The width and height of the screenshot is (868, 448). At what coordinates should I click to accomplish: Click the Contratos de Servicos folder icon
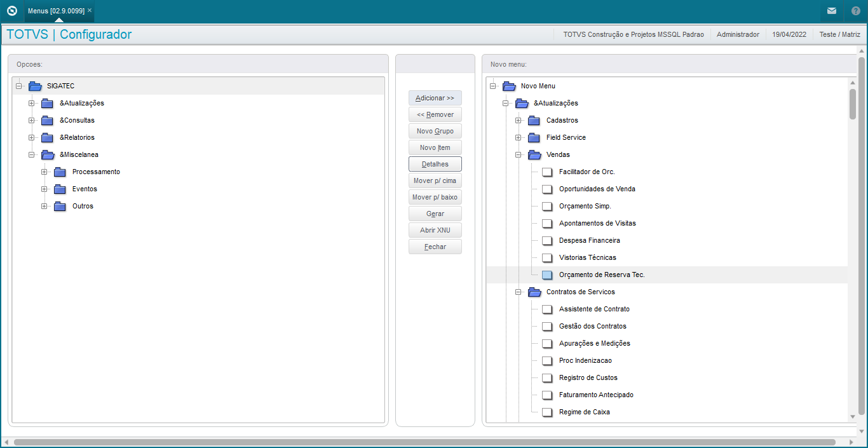click(534, 292)
